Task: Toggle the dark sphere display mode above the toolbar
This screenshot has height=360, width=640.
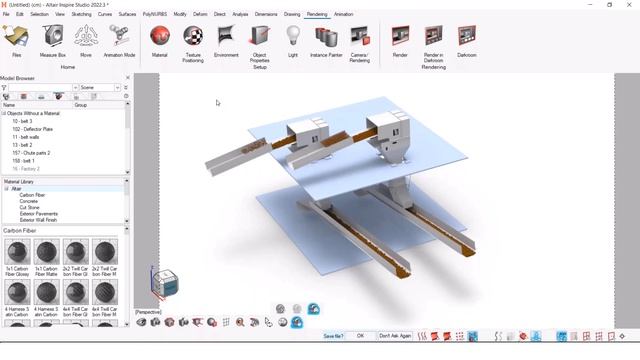Action: pyautogui.click(x=280, y=309)
